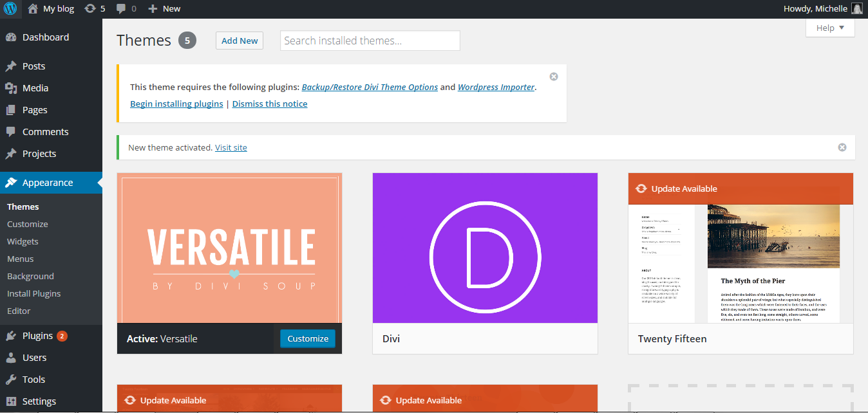Open Tools menu item
The height and width of the screenshot is (413, 868).
pos(33,380)
